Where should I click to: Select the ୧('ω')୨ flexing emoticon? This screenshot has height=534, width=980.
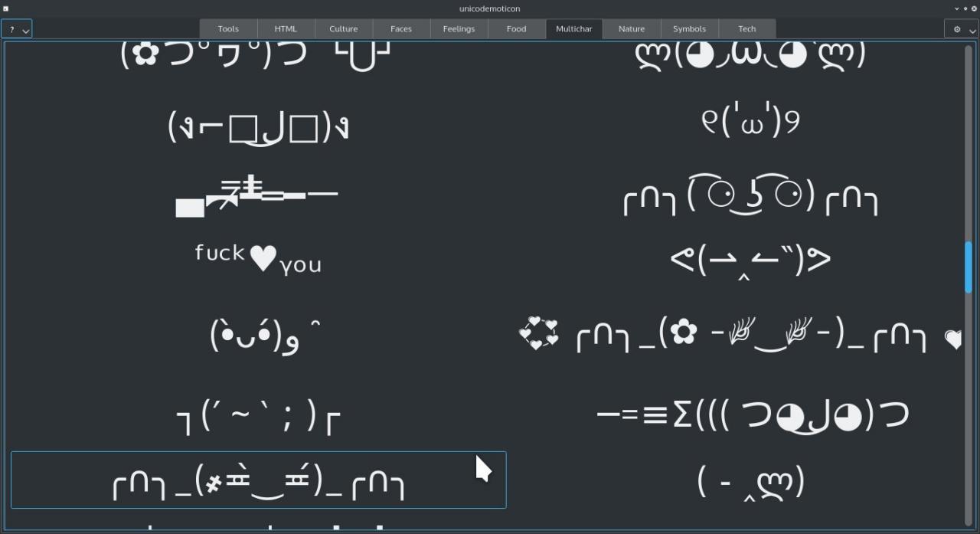(x=751, y=121)
